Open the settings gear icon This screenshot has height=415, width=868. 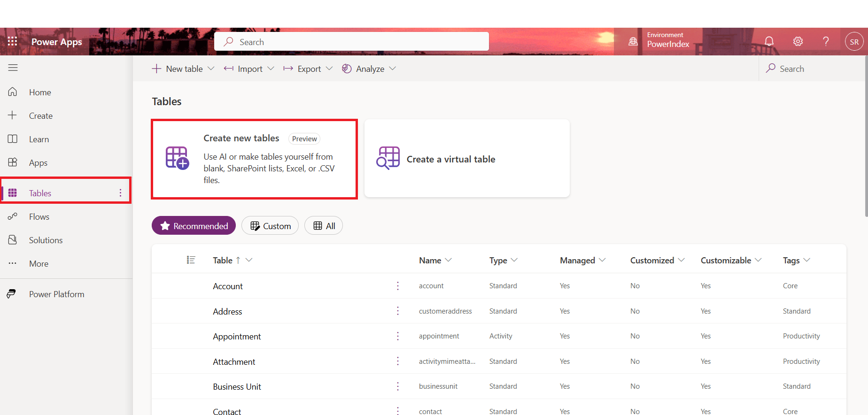798,41
